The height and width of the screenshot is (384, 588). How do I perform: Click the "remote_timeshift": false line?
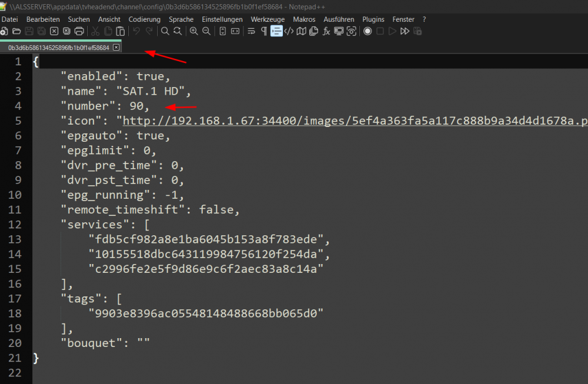click(x=150, y=209)
